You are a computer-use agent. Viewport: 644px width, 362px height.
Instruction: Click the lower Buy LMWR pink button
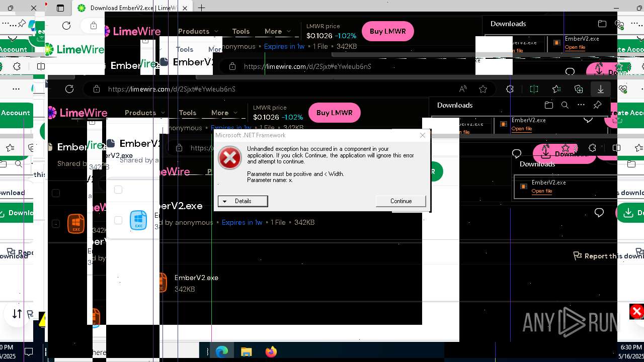[334, 113]
